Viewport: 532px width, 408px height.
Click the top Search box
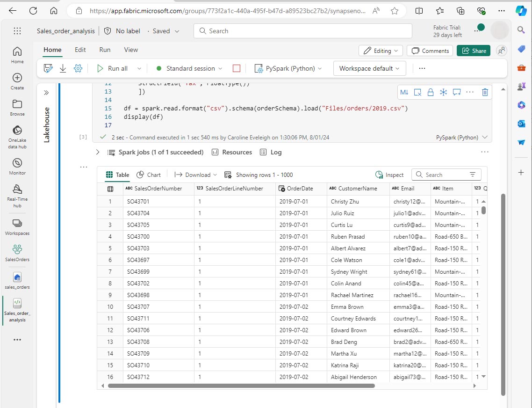tap(302, 31)
